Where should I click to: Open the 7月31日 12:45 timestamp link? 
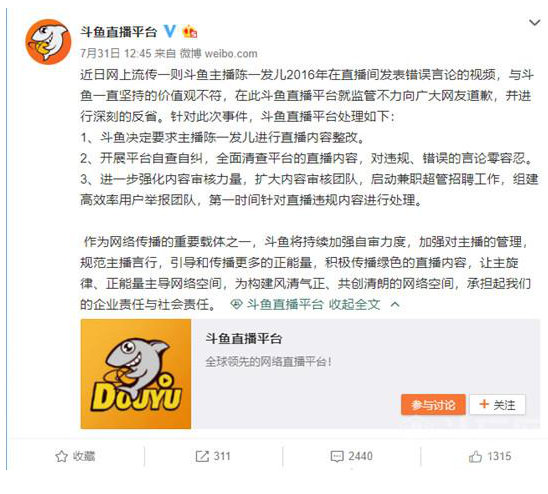(x=116, y=53)
